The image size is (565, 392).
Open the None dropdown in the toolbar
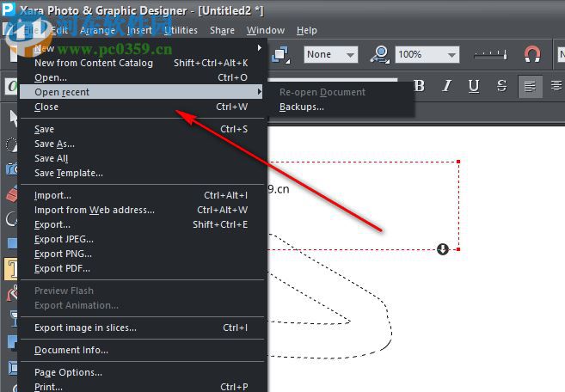pos(331,55)
